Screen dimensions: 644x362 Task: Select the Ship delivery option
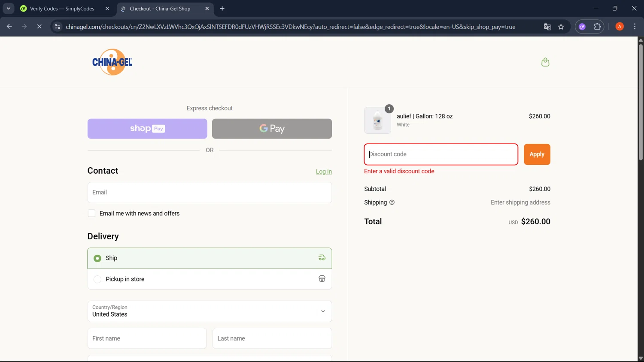point(210,258)
